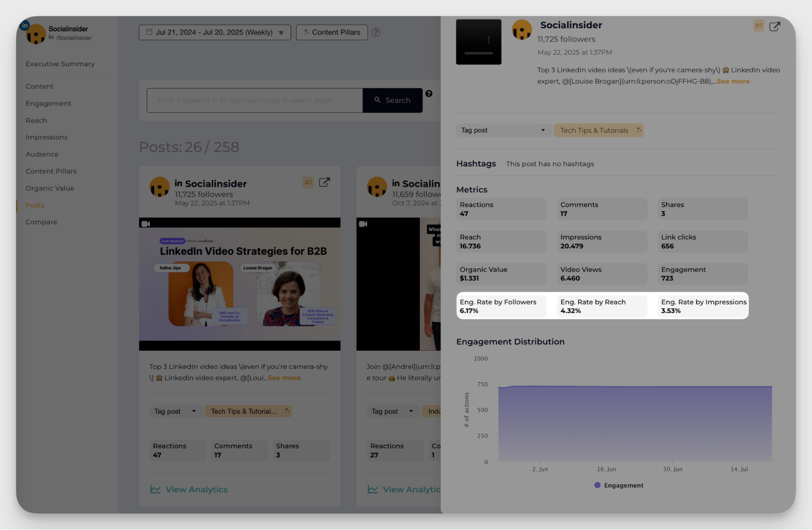Click sparkle icon on Tech Tips & Tutorial... card tag
The image size is (812, 530).
pyautogui.click(x=287, y=411)
